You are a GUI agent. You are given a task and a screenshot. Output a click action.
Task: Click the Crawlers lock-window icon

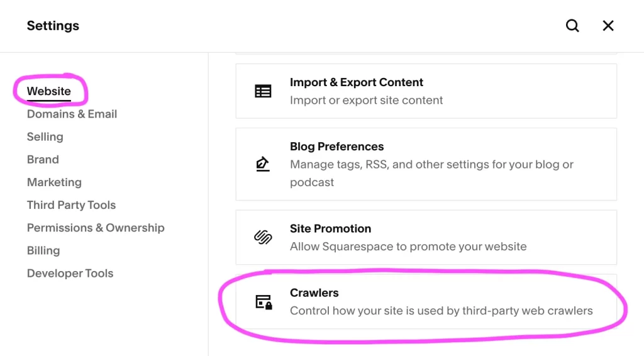[264, 302]
